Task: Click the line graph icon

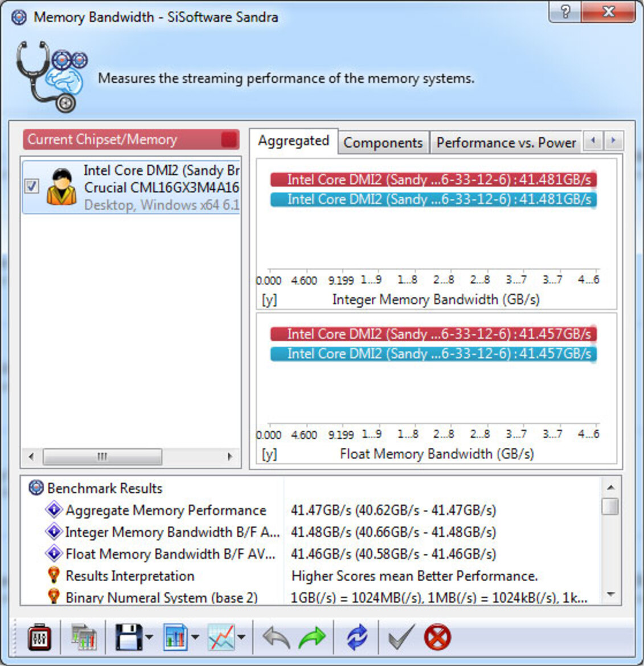Action: (221, 637)
